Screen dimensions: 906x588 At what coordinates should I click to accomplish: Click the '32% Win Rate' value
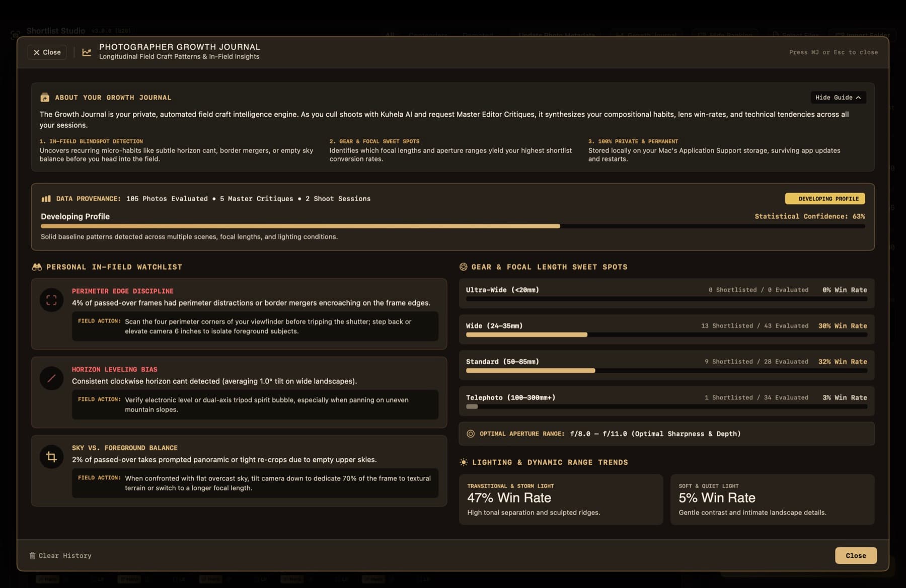[x=843, y=362]
